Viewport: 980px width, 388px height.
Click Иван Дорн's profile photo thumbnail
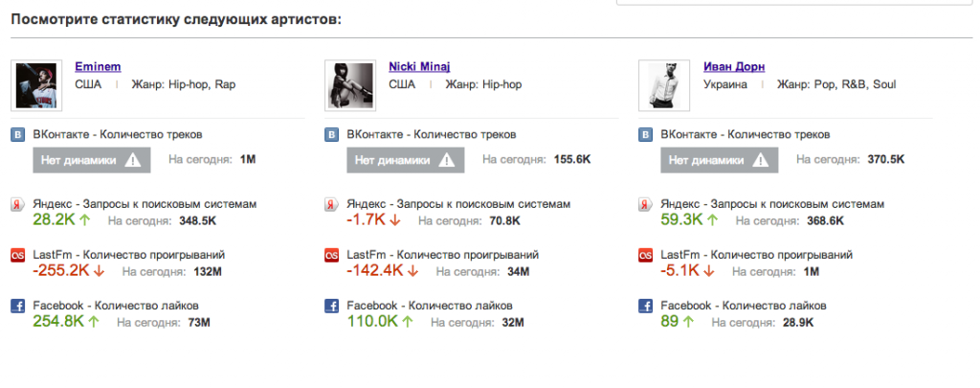point(664,85)
